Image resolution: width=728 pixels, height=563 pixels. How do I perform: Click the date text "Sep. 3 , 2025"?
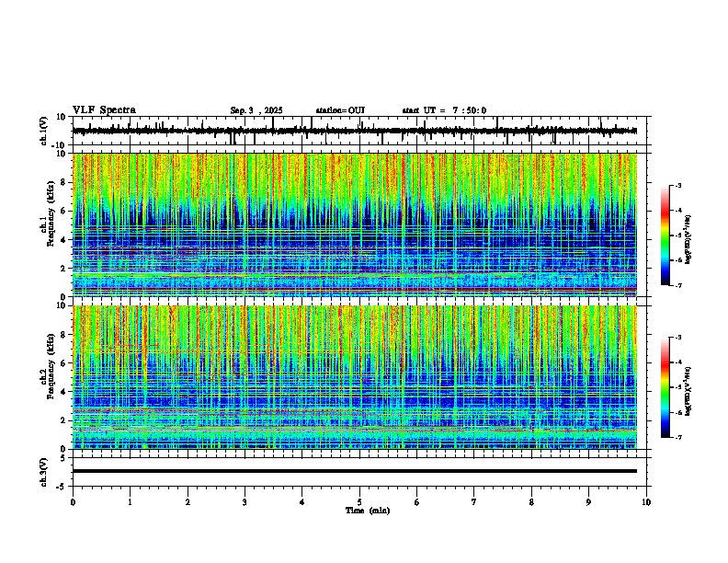click(x=256, y=110)
